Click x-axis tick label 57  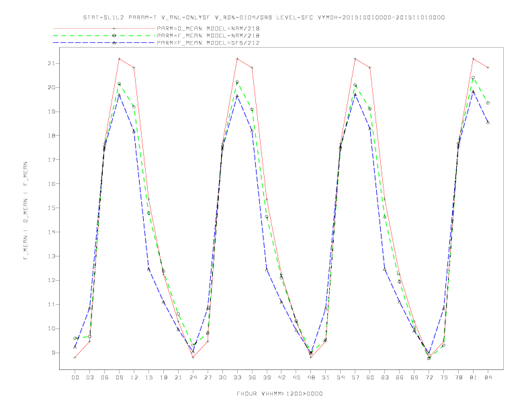click(355, 377)
